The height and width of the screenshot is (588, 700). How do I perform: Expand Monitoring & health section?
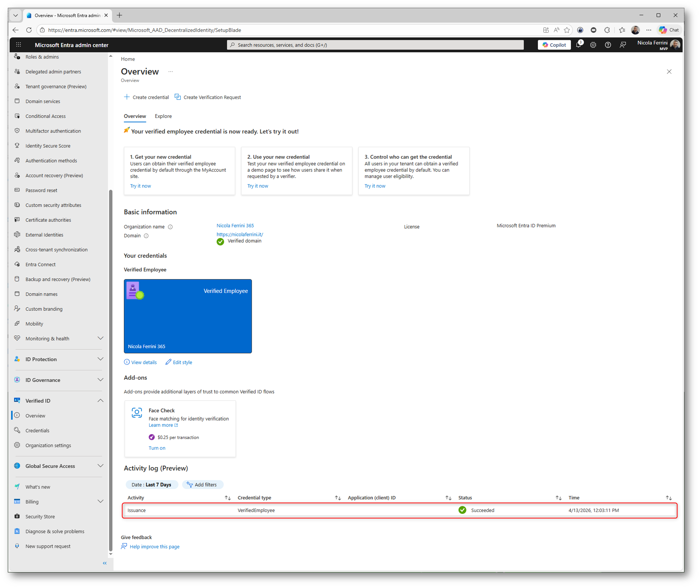click(x=100, y=338)
